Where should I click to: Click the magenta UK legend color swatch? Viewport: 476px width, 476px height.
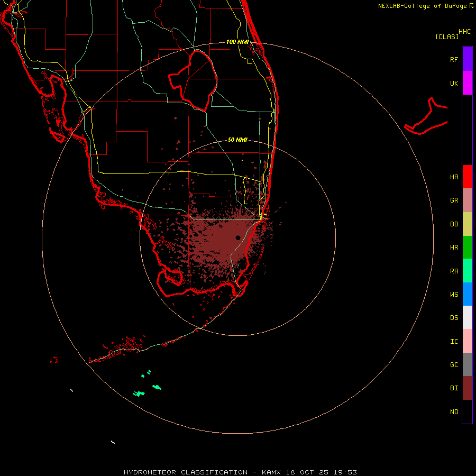pos(467,83)
